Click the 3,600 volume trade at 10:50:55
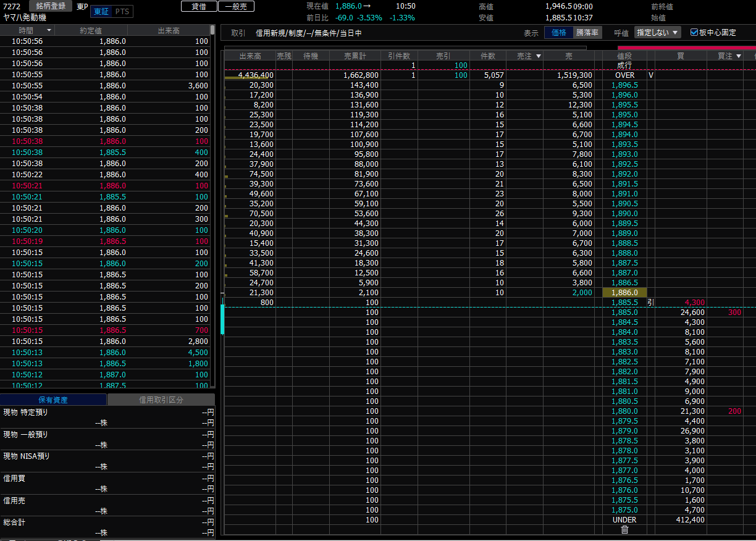Image resolution: width=756 pixels, height=541 pixels. point(105,86)
